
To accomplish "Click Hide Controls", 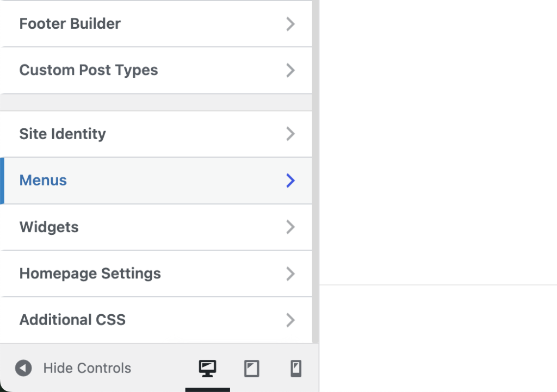I will coord(87,368).
